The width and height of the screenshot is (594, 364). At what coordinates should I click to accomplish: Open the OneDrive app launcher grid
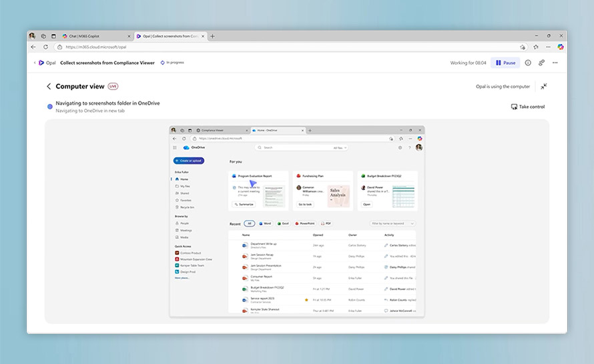tap(175, 147)
